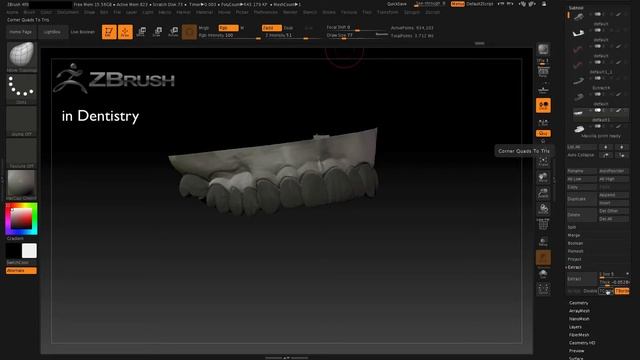Expand the FiberMesh section
The height and width of the screenshot is (360, 640).
[579, 335]
